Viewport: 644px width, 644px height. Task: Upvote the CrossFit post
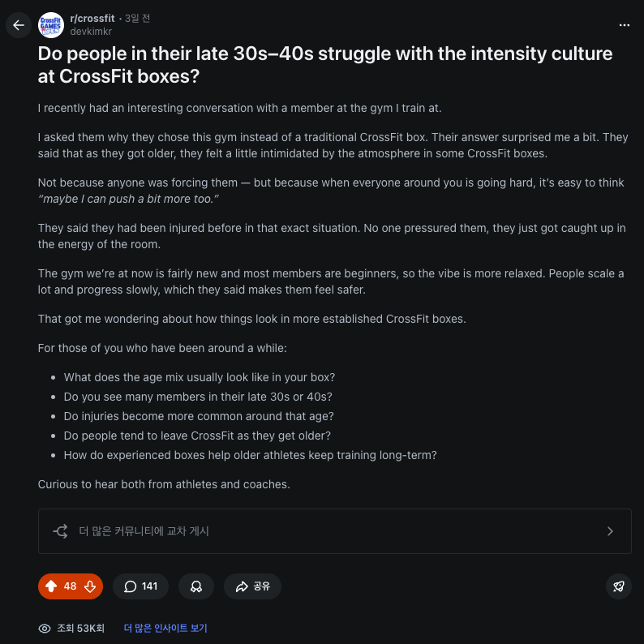click(x=51, y=586)
